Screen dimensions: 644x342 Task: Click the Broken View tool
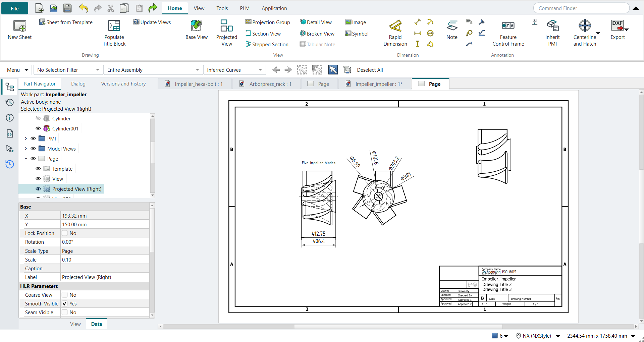pyautogui.click(x=317, y=34)
